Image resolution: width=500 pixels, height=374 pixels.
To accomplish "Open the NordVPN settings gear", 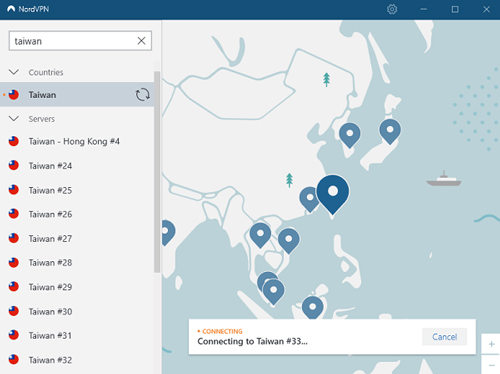I will coord(392,9).
